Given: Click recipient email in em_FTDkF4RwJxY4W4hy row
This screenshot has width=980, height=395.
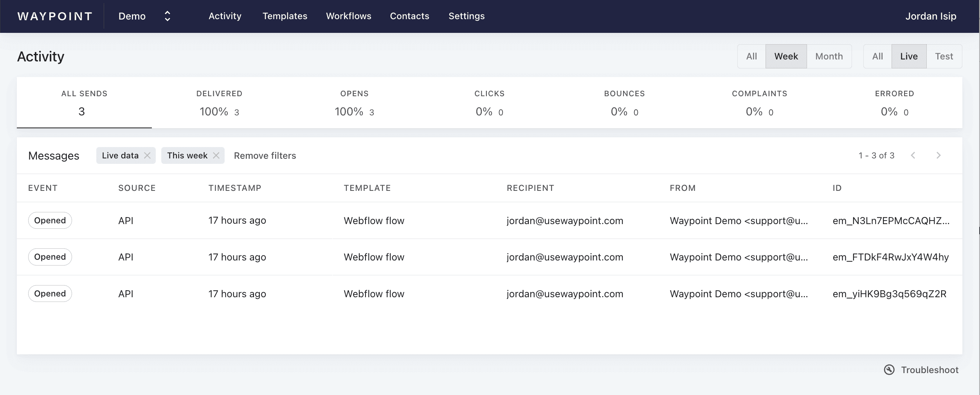Looking at the screenshot, I should [x=565, y=257].
